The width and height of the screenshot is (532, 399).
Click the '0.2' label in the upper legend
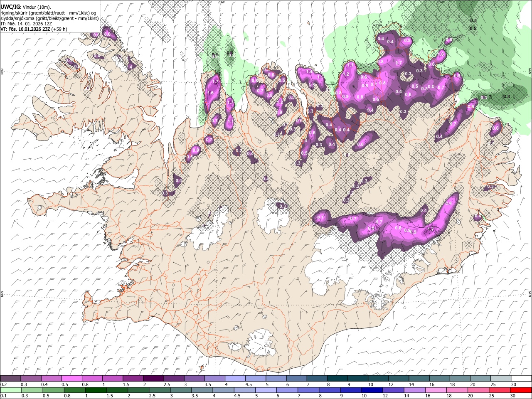pos(3,384)
